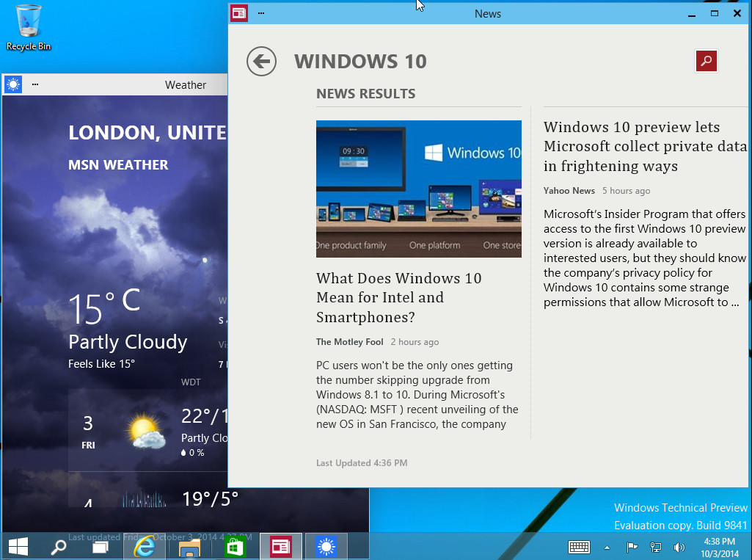Go back using the circular arrow button
This screenshot has width=752, height=560.
coord(261,62)
